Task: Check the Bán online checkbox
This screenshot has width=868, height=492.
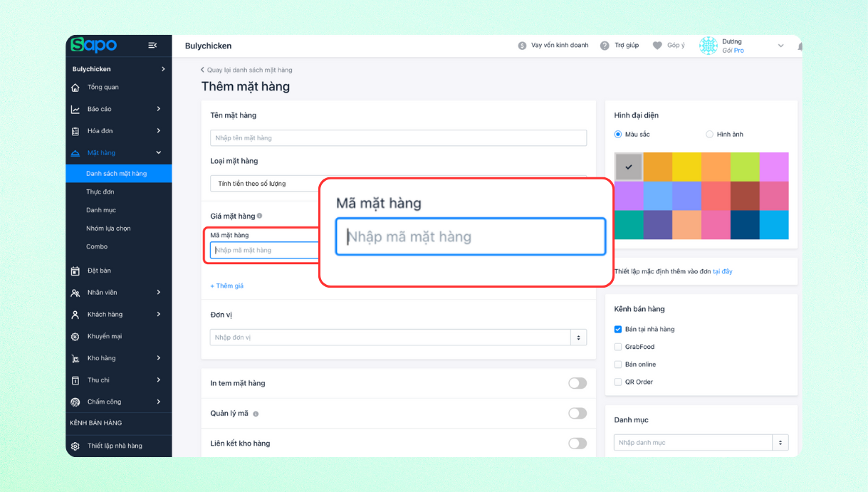Action: (618, 365)
